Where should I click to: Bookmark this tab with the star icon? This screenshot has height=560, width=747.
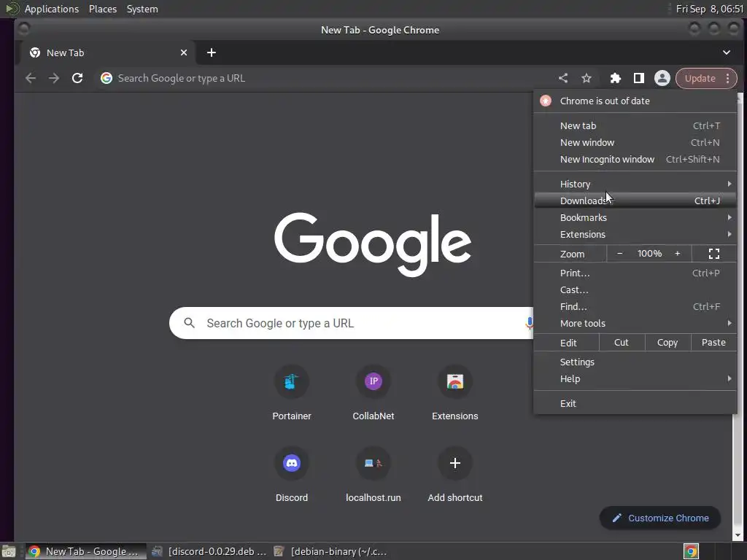point(587,78)
